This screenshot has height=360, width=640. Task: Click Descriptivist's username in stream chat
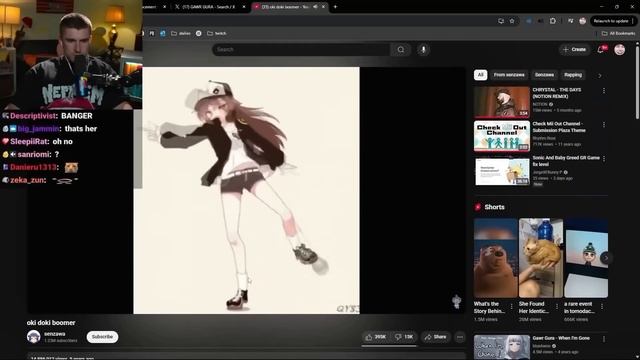tap(33, 116)
